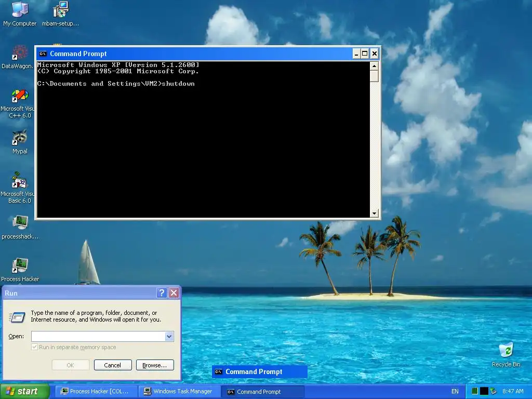Click the Command Prompt scrollbar down arrow
Image resolution: width=532 pixels, height=399 pixels.
(374, 213)
